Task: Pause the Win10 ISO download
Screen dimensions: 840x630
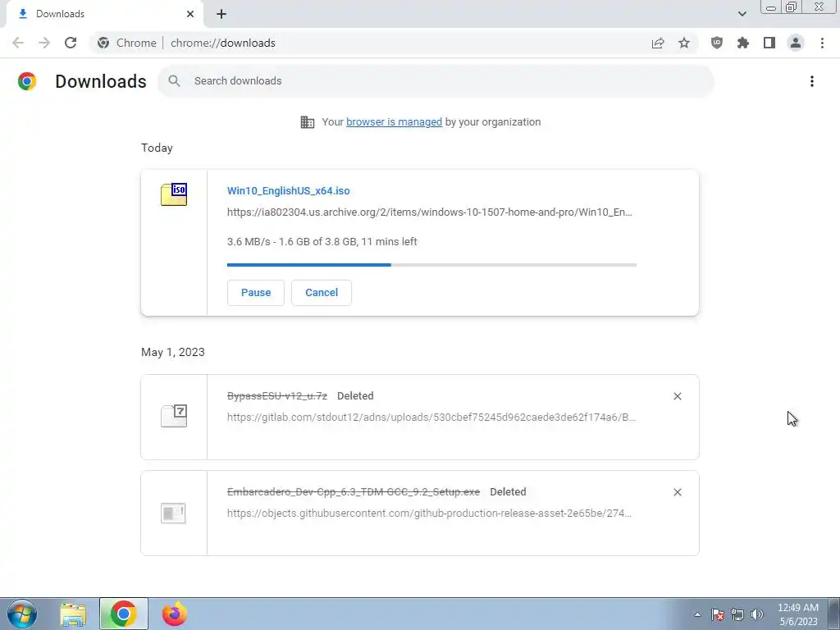Action: point(256,293)
